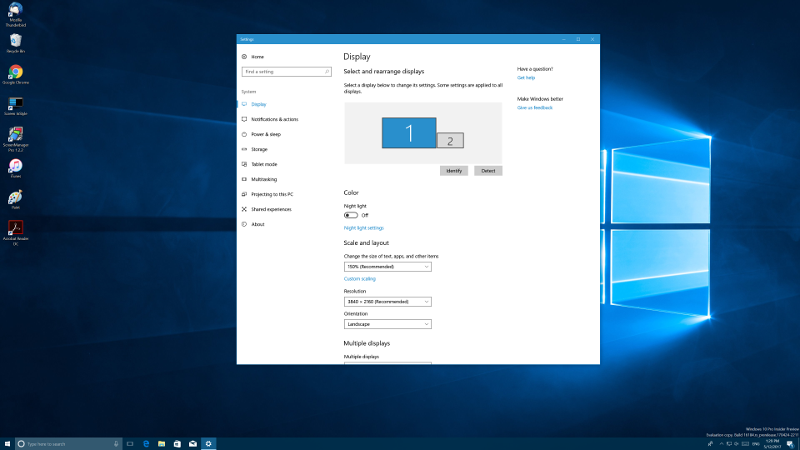Open the touch keyboard tray icon
Screen dimensions: 800x450
tap(745, 444)
